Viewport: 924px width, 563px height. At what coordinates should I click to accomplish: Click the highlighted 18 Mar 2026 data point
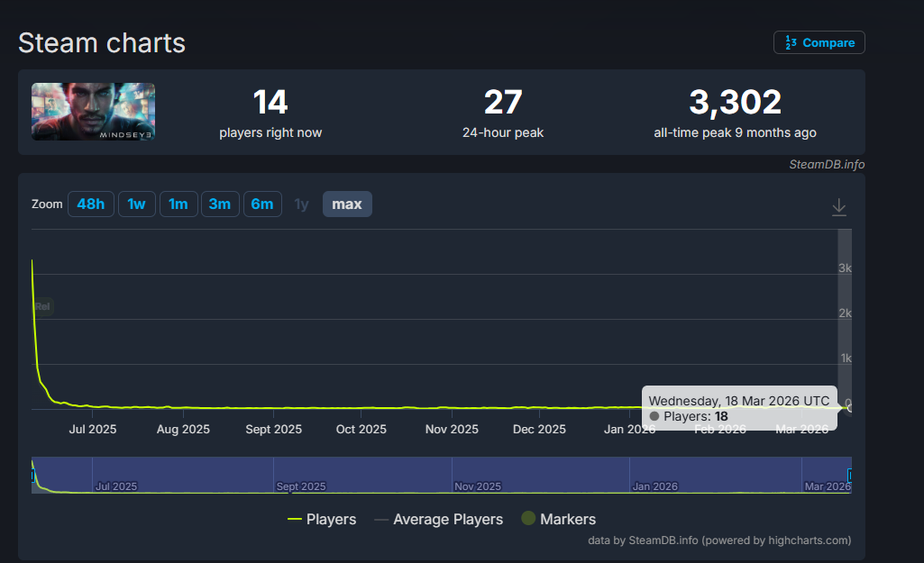click(x=848, y=408)
